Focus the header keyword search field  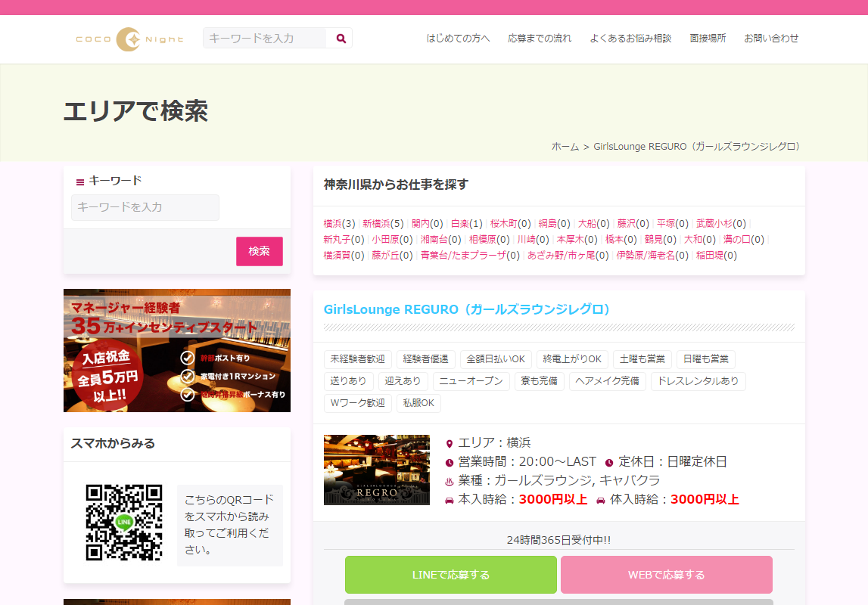pyautogui.click(x=265, y=38)
